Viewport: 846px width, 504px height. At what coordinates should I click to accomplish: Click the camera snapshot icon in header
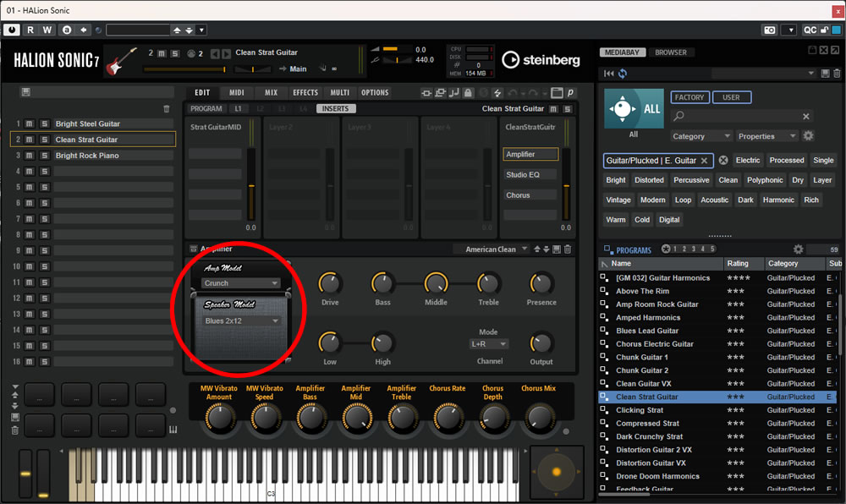point(769,30)
